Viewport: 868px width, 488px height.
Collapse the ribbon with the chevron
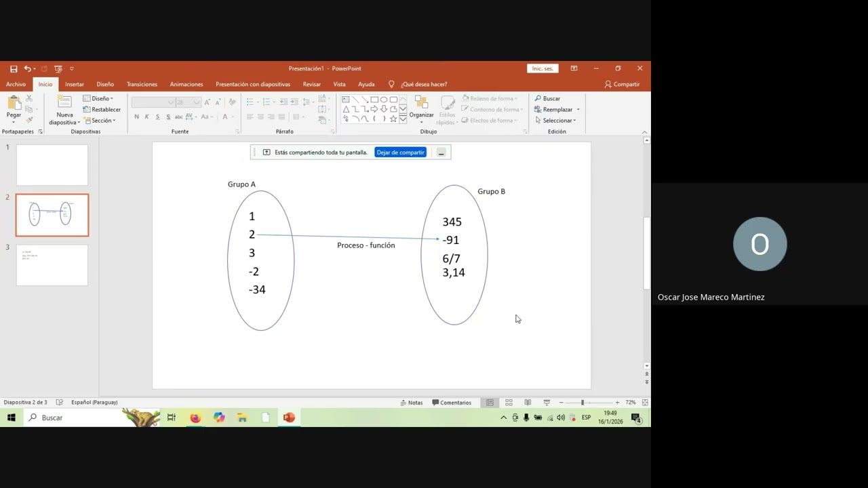click(x=644, y=131)
